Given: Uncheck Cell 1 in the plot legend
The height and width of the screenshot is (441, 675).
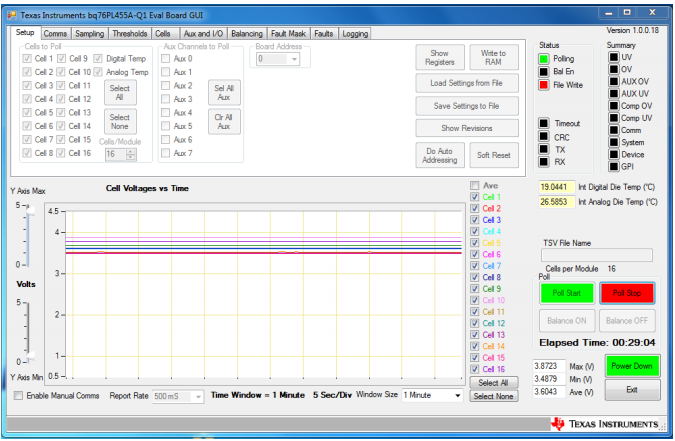Looking at the screenshot, I should (x=474, y=197).
